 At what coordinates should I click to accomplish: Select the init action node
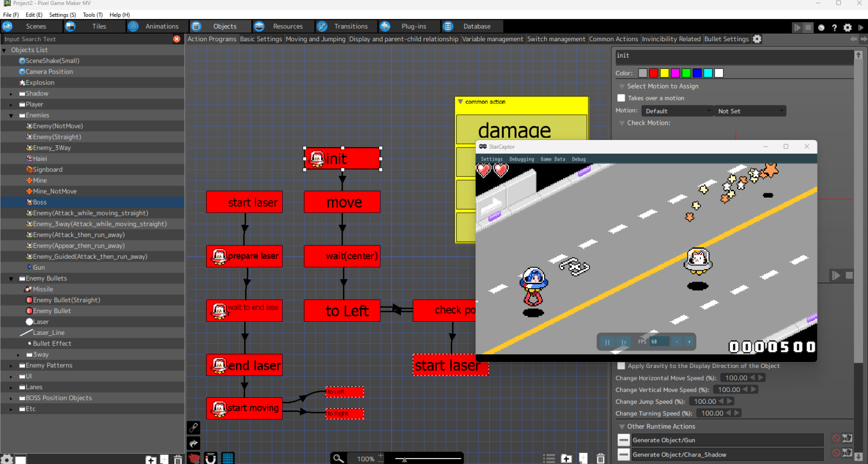342,158
